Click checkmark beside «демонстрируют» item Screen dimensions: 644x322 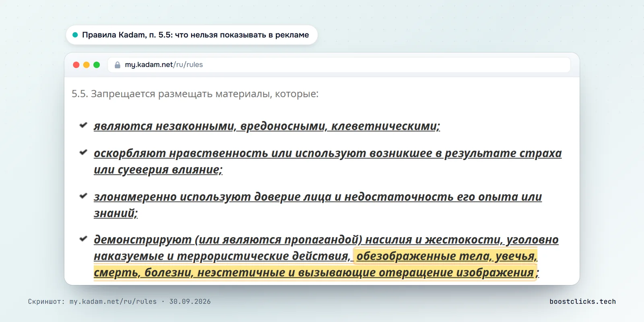[x=83, y=239]
